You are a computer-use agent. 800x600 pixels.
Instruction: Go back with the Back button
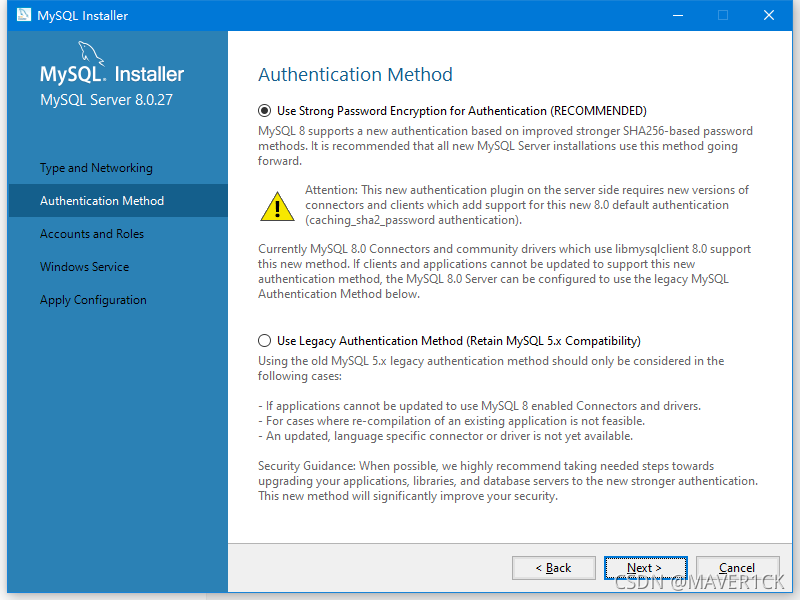point(554,568)
